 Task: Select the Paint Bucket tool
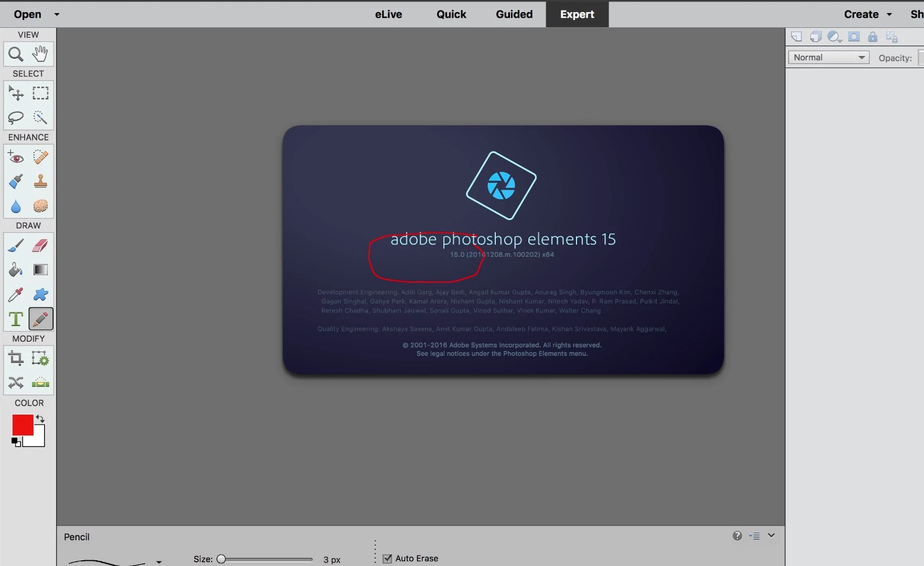[16, 269]
